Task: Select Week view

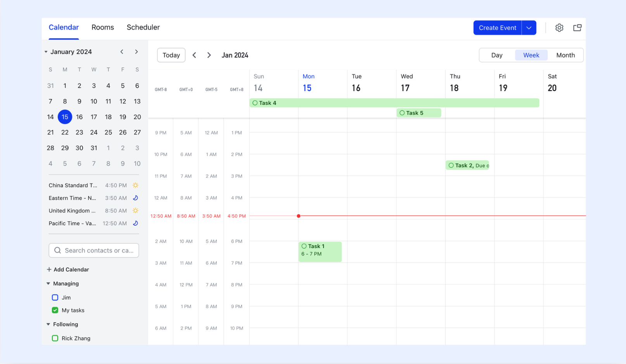Action: point(531,55)
